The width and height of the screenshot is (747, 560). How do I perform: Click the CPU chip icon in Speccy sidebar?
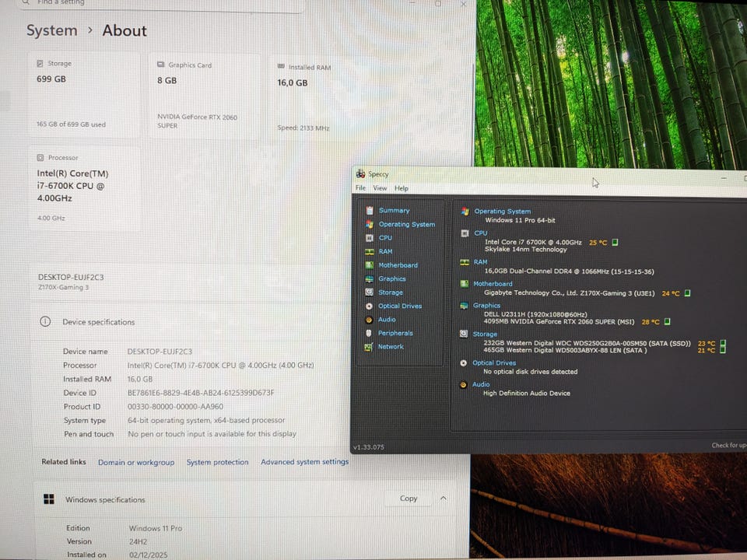[369, 238]
